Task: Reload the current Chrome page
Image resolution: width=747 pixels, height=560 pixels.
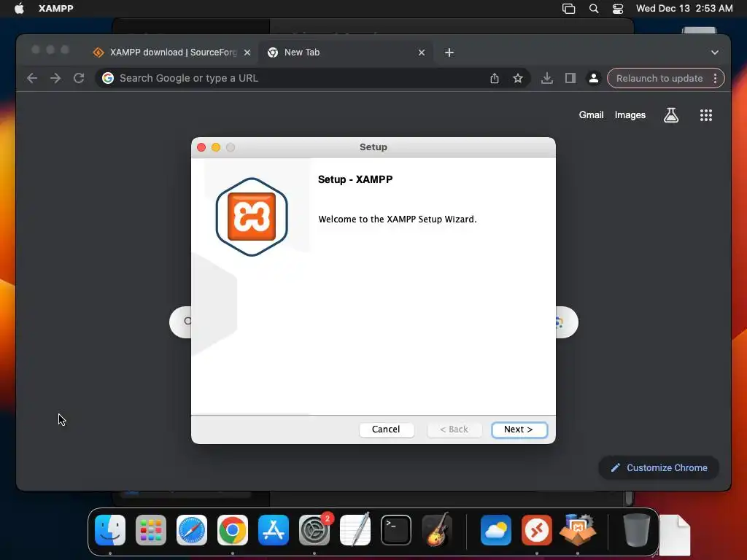Action: pyautogui.click(x=79, y=78)
